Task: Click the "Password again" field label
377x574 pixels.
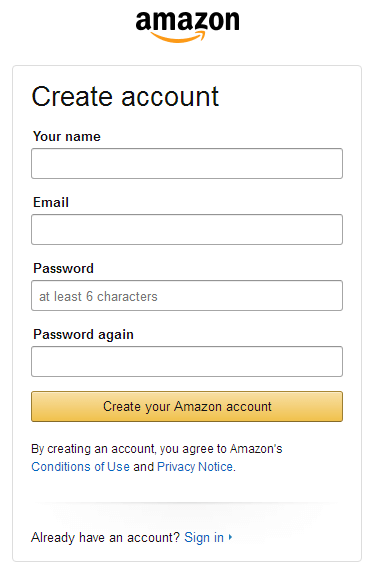Action: 83,335
